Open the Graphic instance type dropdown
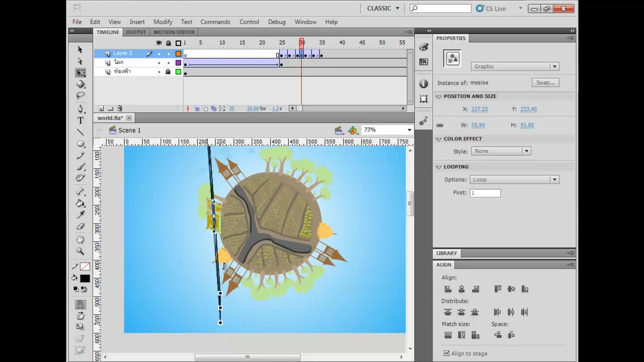The width and height of the screenshot is (644, 362). [515, 66]
